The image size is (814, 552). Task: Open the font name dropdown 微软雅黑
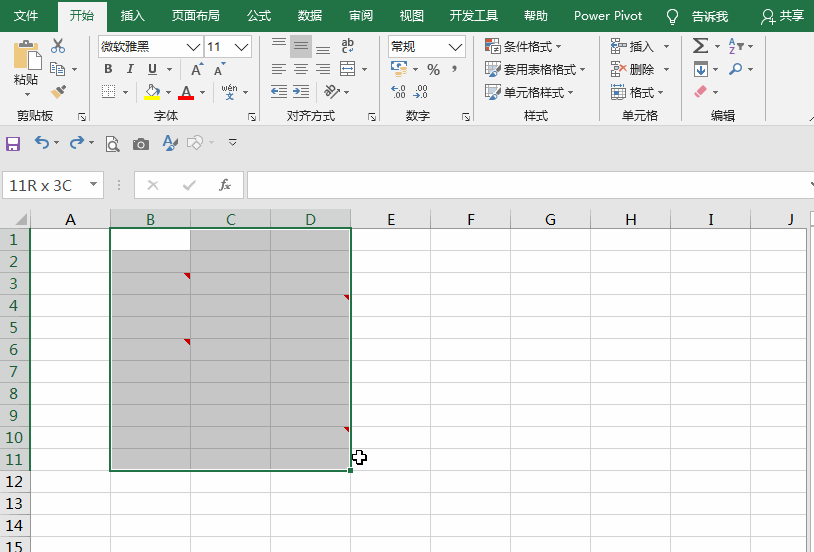point(193,47)
